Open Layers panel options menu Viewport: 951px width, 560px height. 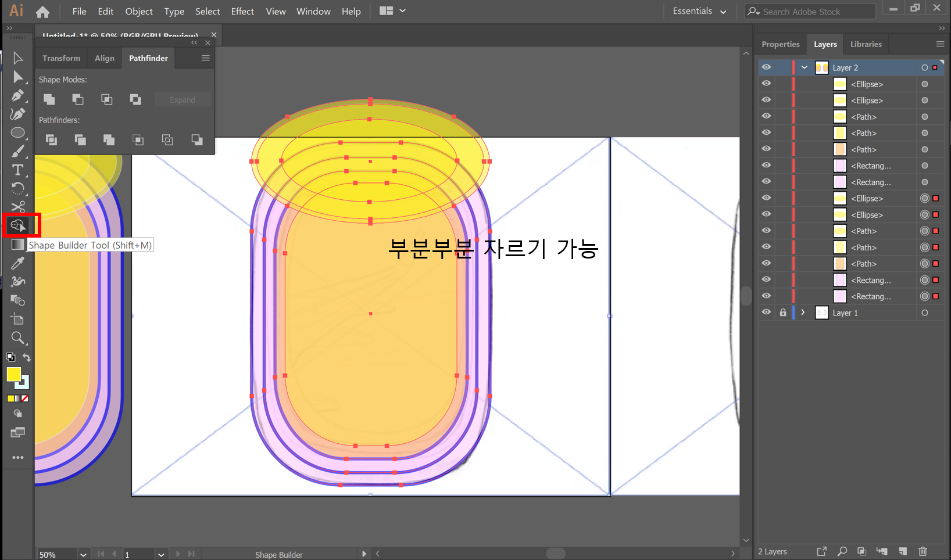tap(940, 44)
